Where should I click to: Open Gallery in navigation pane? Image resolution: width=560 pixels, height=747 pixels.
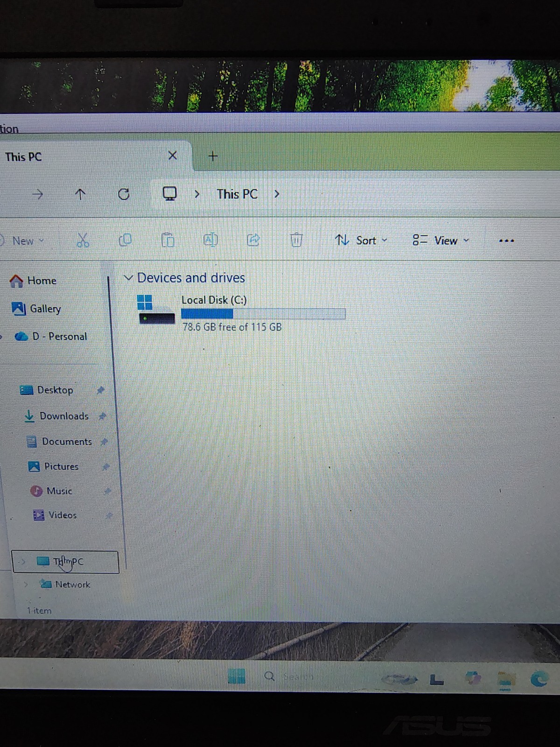tap(36, 309)
